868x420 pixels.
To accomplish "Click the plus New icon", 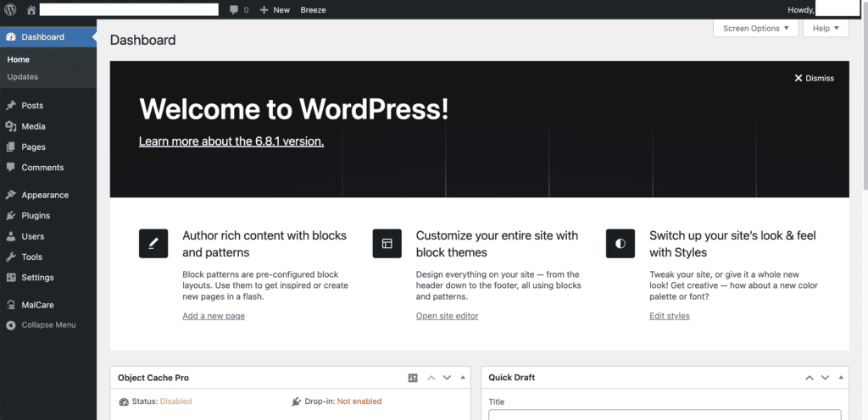I will point(264,10).
